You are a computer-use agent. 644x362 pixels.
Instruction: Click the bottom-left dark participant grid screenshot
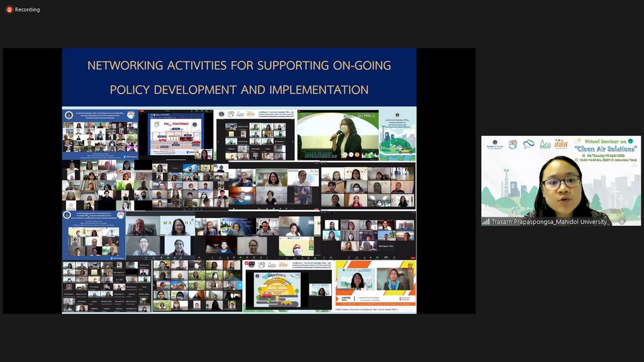(x=105, y=287)
